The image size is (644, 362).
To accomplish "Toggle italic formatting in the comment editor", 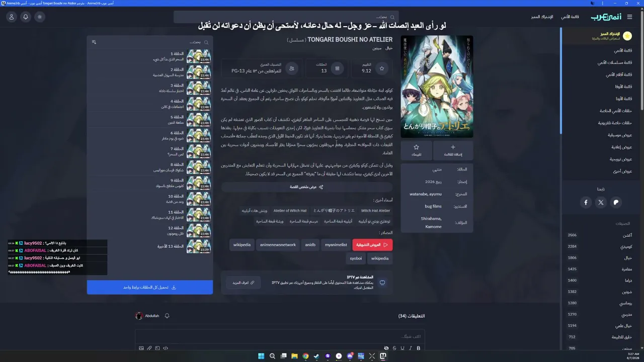I will coord(411,348).
